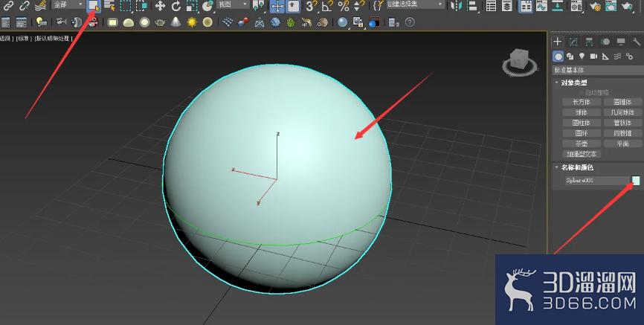The image size is (644, 325).
Task: Select the Lights category icon
Action: click(582, 57)
